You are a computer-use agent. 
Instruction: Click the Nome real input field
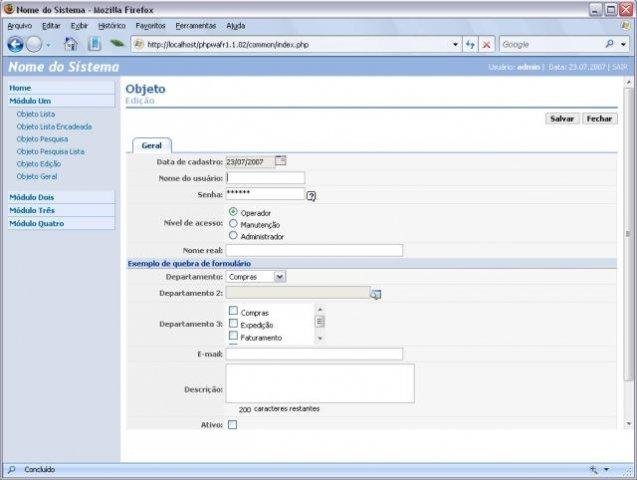[314, 250]
